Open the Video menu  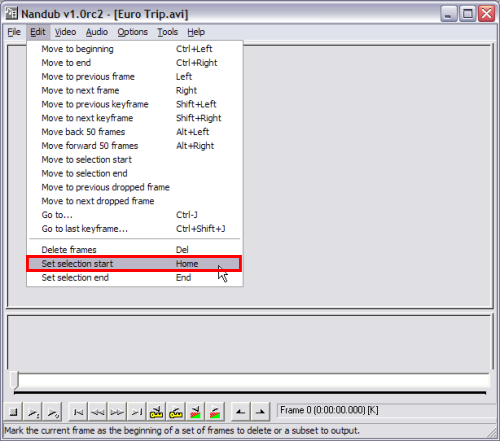(x=65, y=32)
